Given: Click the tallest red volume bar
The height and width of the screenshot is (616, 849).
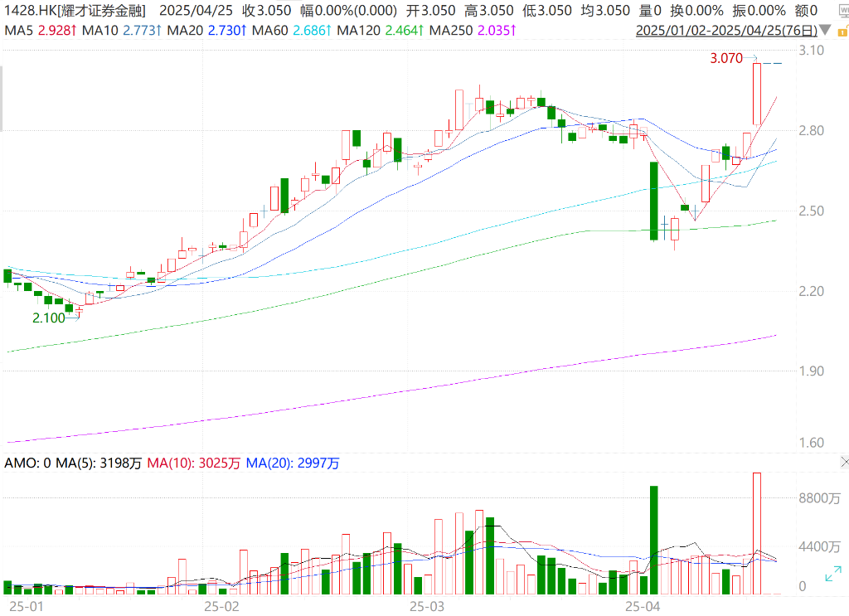Looking at the screenshot, I should (757, 534).
